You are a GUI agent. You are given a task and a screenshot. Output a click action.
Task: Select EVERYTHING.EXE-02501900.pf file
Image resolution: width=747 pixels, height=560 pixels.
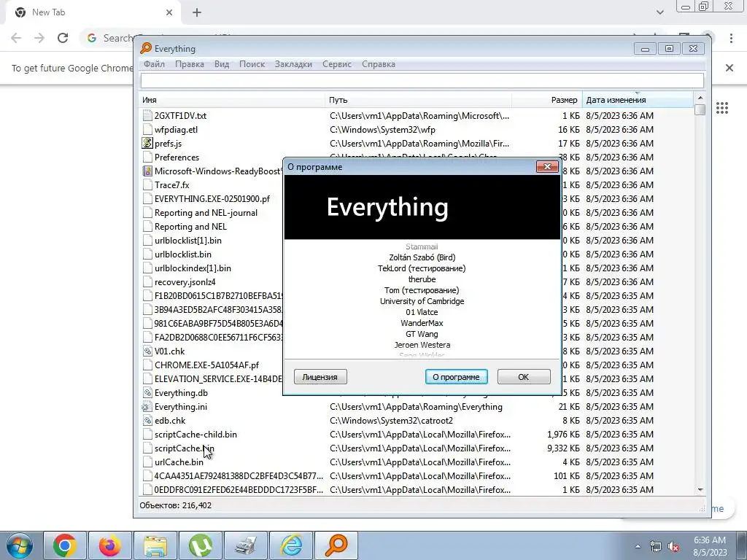coord(212,198)
